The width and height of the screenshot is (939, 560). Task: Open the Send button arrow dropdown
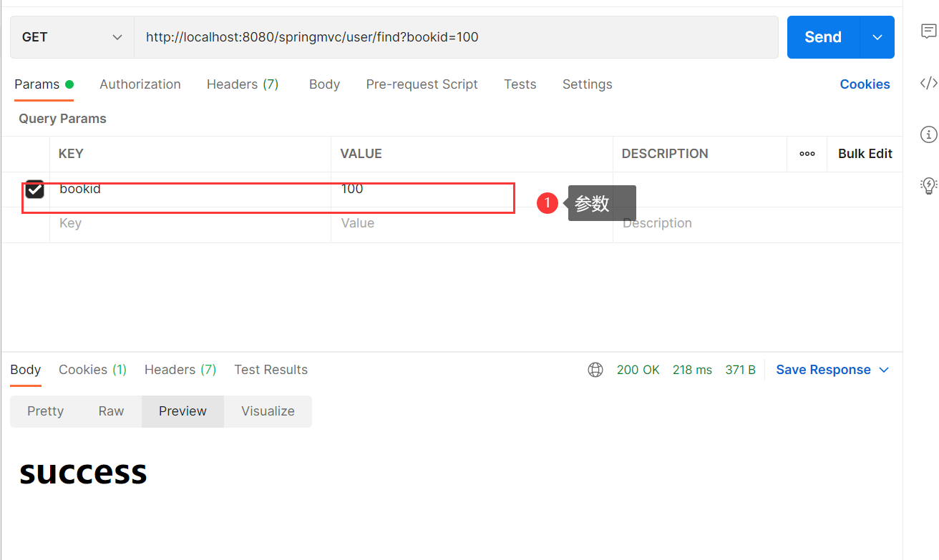tap(877, 37)
